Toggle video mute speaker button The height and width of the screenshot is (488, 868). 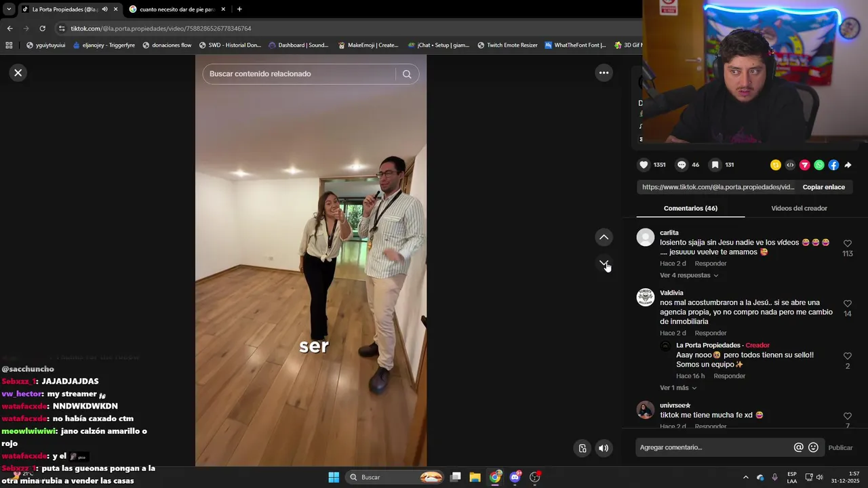click(604, 448)
